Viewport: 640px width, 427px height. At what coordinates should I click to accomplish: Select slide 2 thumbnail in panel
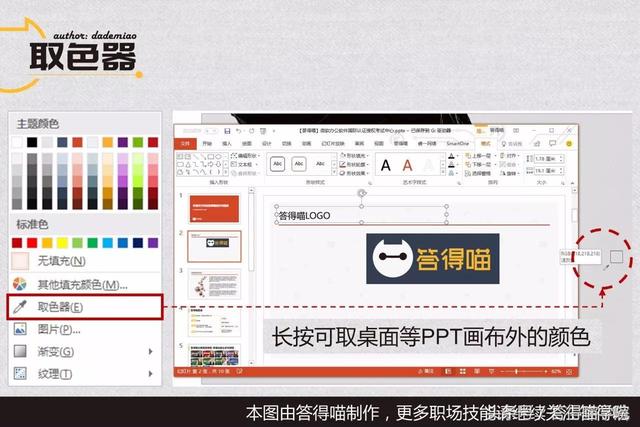214,246
